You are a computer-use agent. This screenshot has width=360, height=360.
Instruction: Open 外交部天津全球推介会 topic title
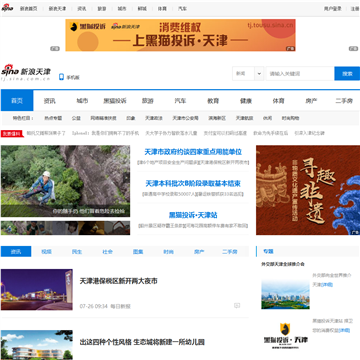[283, 264]
